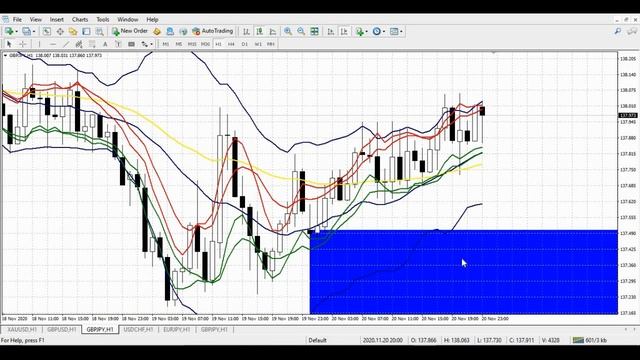Screen dimensions: 640x360
Task: Open the Insert menu
Action: [x=57, y=19]
